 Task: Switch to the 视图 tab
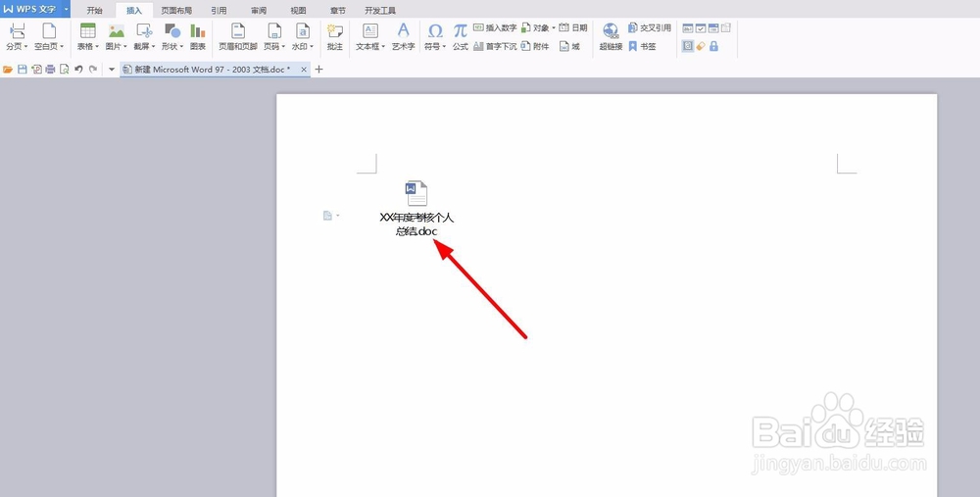[x=299, y=11]
